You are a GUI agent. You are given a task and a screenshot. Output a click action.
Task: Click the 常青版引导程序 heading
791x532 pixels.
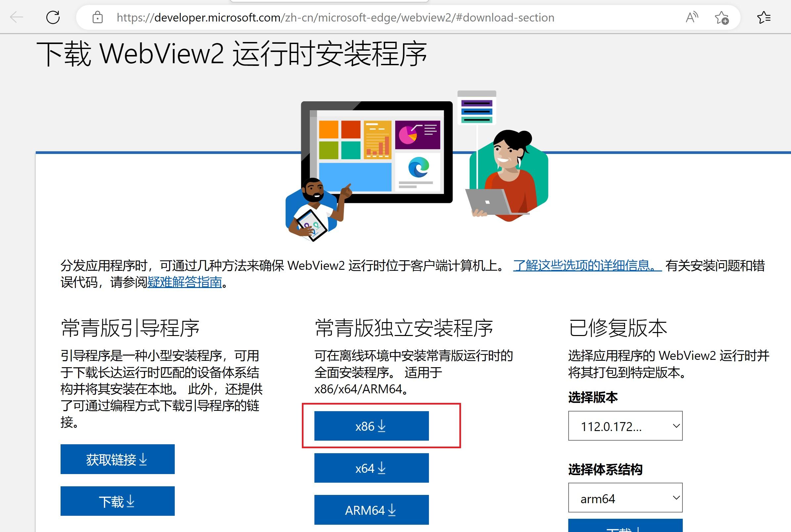pos(130,328)
